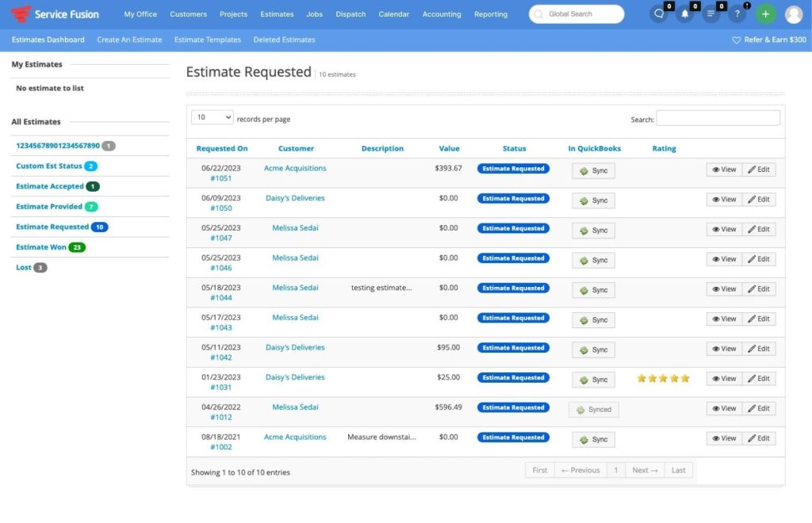Open the chat messages icon in header
This screenshot has width=812, height=523.
(x=658, y=14)
